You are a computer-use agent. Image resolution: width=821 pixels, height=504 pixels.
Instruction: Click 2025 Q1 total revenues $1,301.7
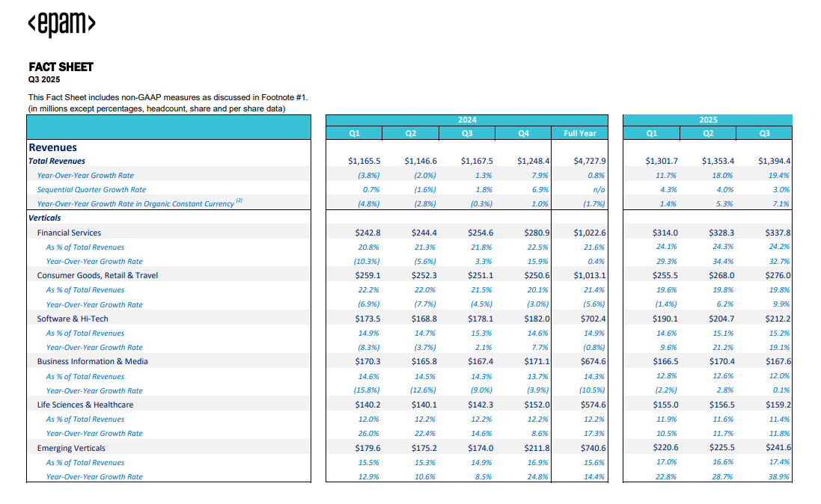click(662, 162)
